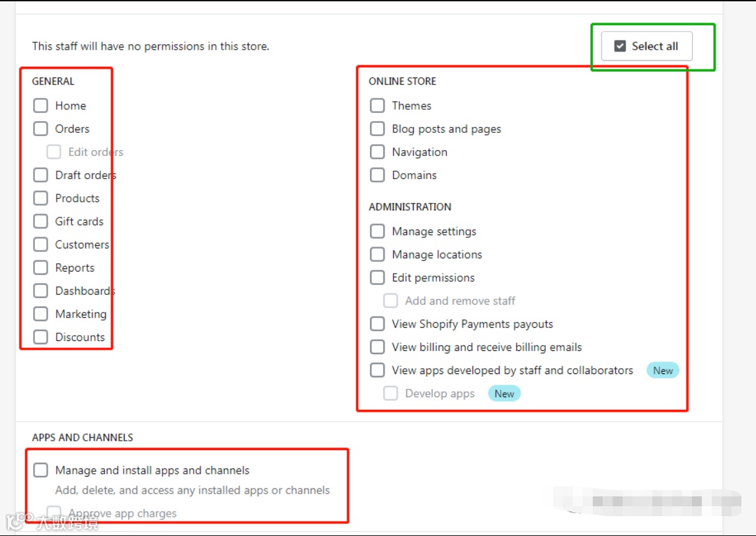Tick the Navigation checkbox
This screenshot has height=536, width=756.
pyautogui.click(x=377, y=152)
